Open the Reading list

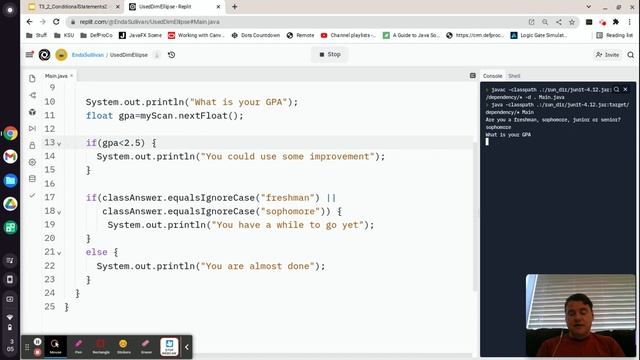614,36
